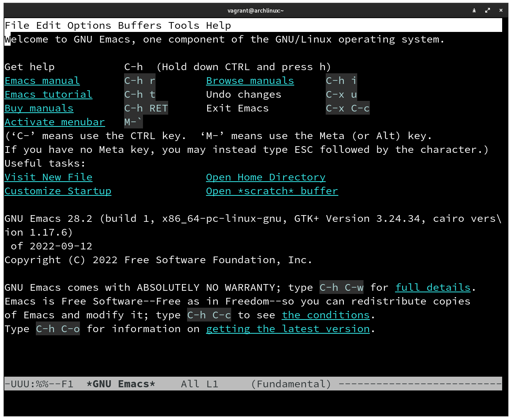Click the empty minibuffer below the mode line
This screenshot has width=512, height=420.
[x=253, y=398]
